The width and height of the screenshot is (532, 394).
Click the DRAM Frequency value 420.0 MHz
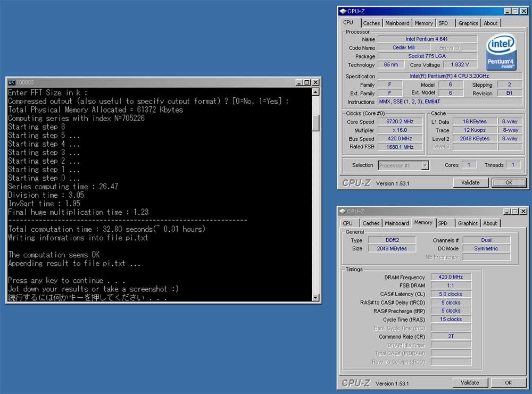click(451, 277)
